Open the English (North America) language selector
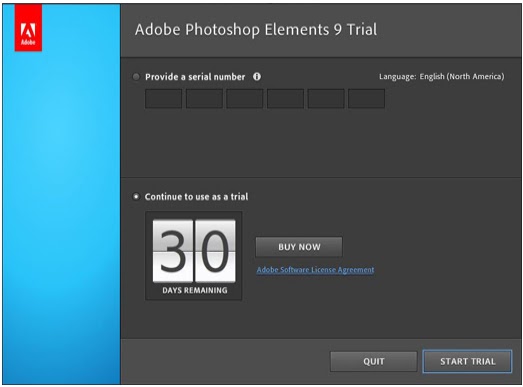 [462, 77]
